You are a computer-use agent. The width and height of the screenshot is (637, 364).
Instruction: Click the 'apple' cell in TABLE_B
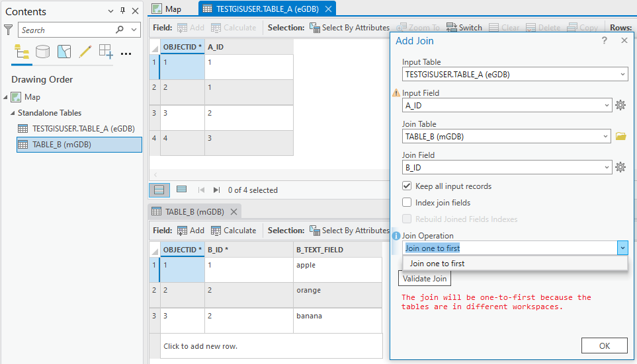[x=337, y=270]
